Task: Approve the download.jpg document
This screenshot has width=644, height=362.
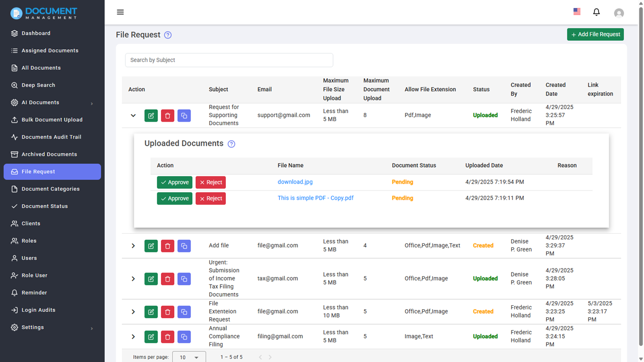Action: (x=175, y=183)
